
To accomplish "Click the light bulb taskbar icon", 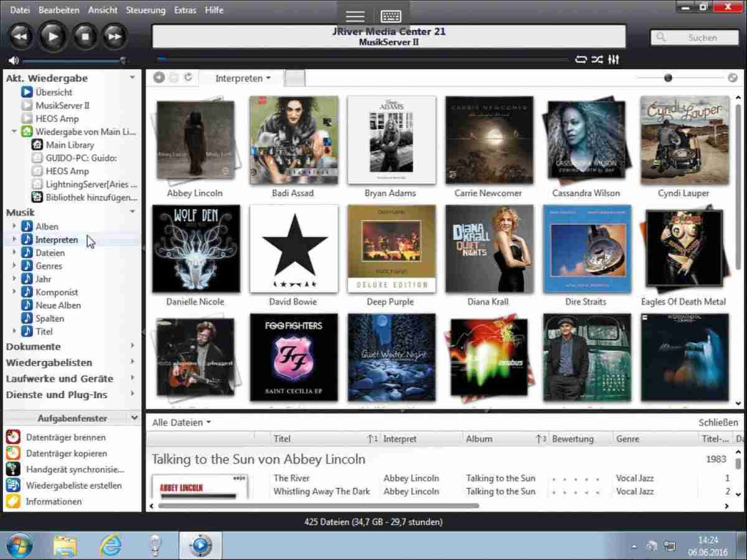I will [x=155, y=546].
